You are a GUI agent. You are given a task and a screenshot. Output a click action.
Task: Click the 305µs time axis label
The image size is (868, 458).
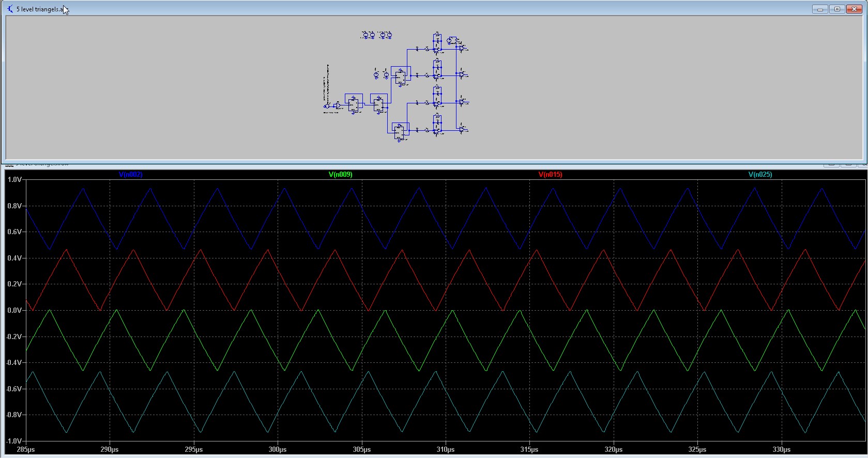[x=361, y=450]
